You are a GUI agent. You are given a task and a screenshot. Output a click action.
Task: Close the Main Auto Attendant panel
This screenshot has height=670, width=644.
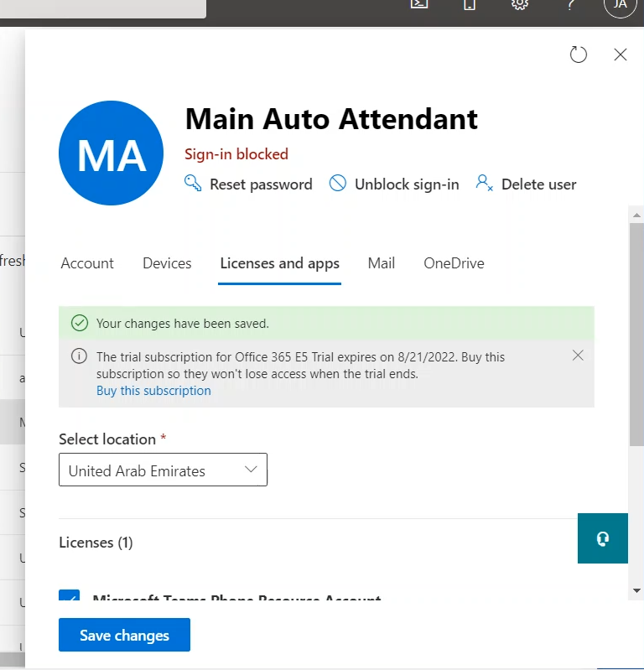(621, 55)
